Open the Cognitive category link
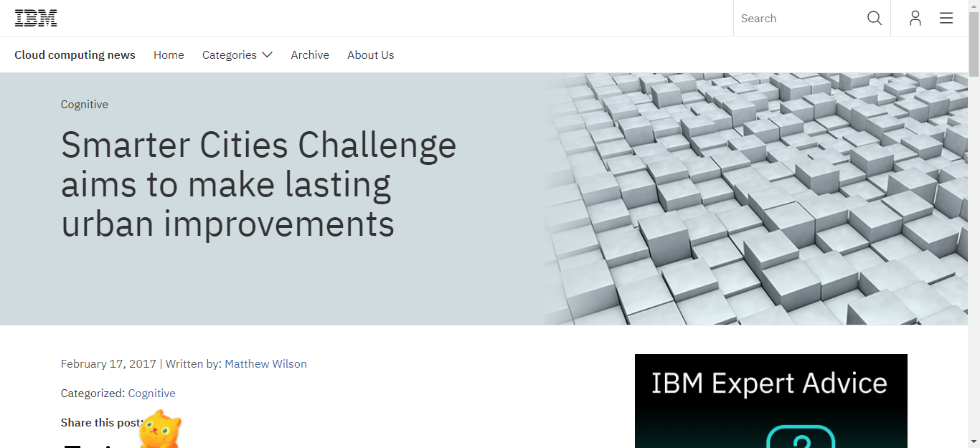Screen dimensions: 980x448 151,393
